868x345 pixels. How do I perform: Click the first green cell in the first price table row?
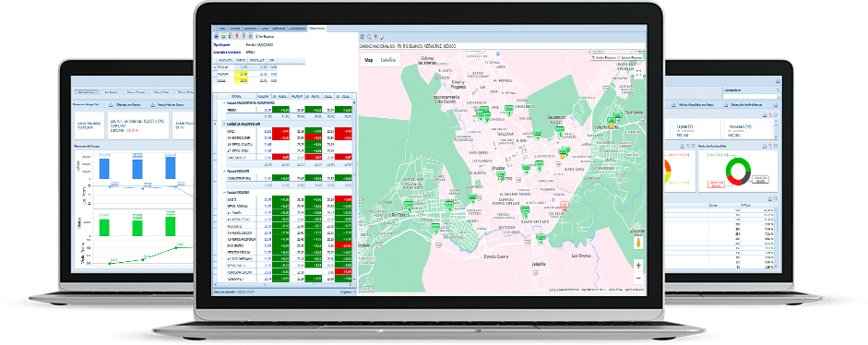280,110
